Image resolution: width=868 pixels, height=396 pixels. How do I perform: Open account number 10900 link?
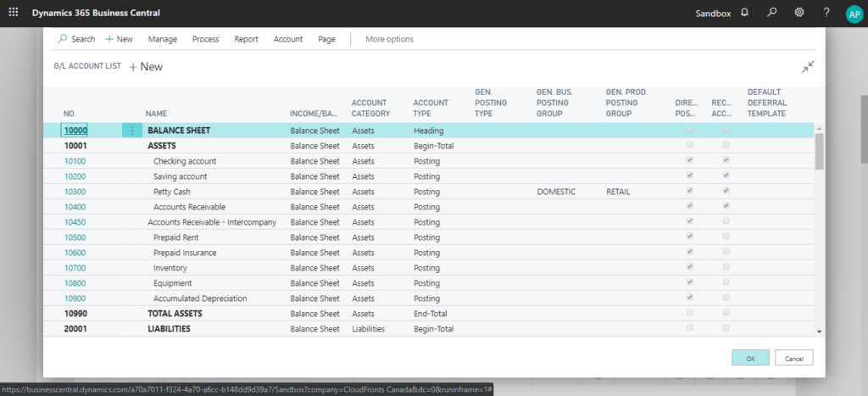[75, 298]
